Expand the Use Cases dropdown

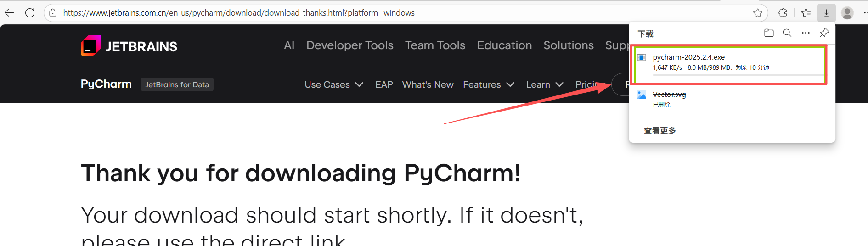point(334,84)
